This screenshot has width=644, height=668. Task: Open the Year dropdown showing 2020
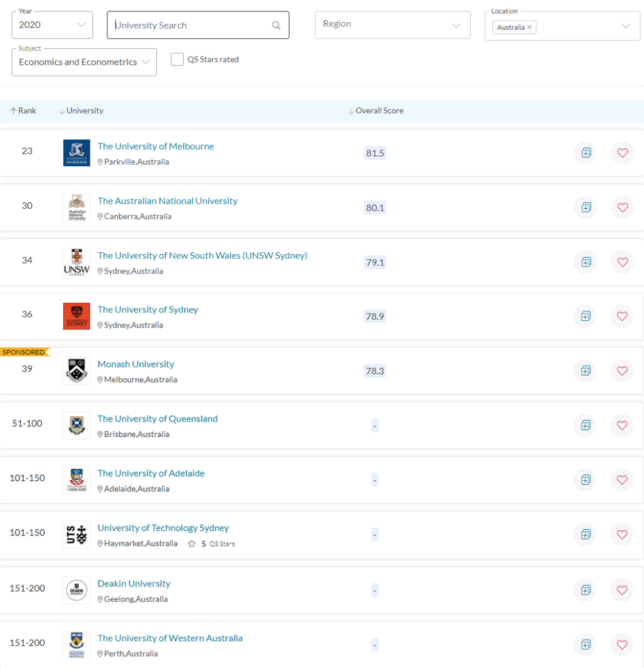52,24
